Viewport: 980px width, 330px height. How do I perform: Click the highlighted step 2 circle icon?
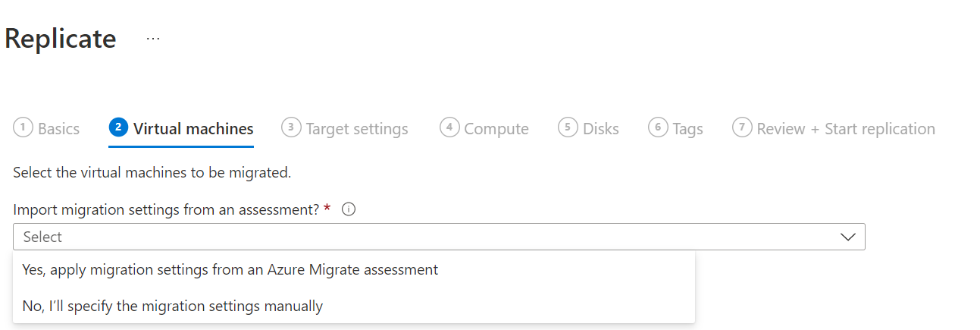tap(118, 127)
